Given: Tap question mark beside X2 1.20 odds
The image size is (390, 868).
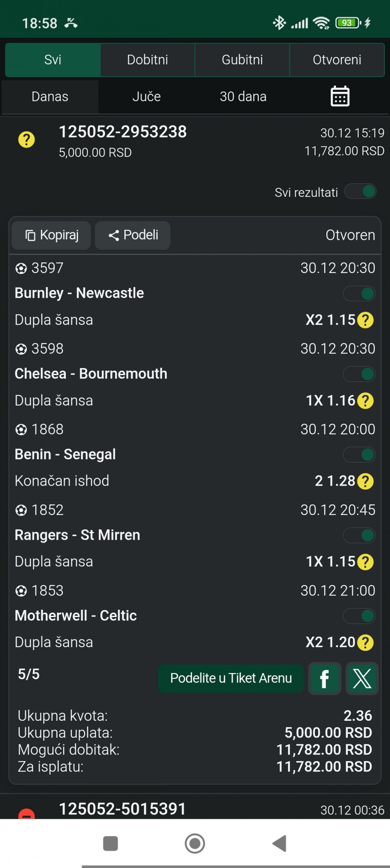Looking at the screenshot, I should (x=365, y=643).
